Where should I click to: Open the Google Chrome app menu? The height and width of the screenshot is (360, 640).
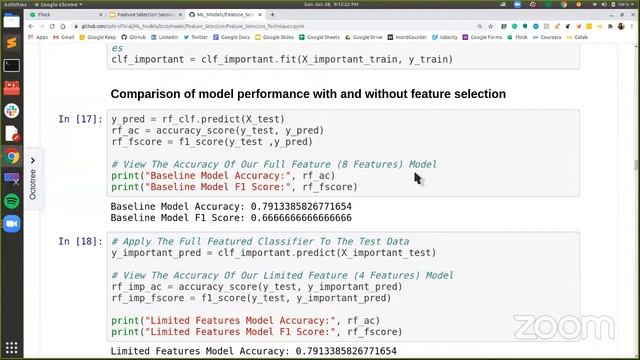[x=58, y=4]
